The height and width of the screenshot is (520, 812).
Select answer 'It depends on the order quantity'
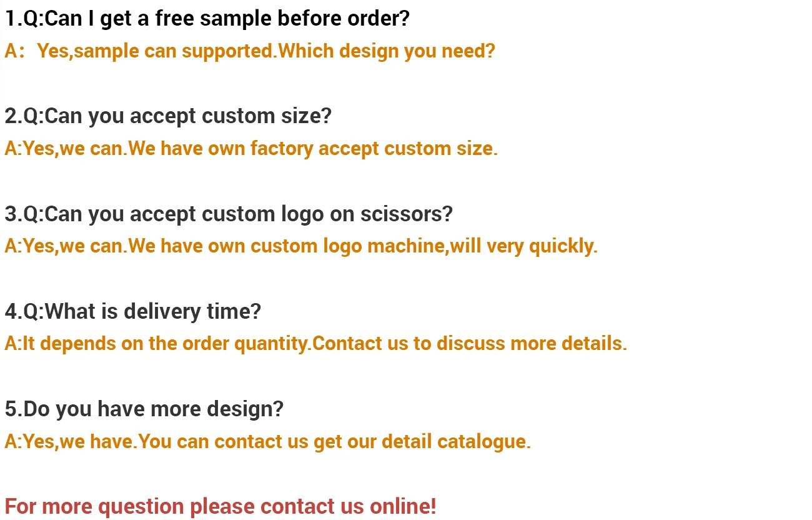click(157, 344)
